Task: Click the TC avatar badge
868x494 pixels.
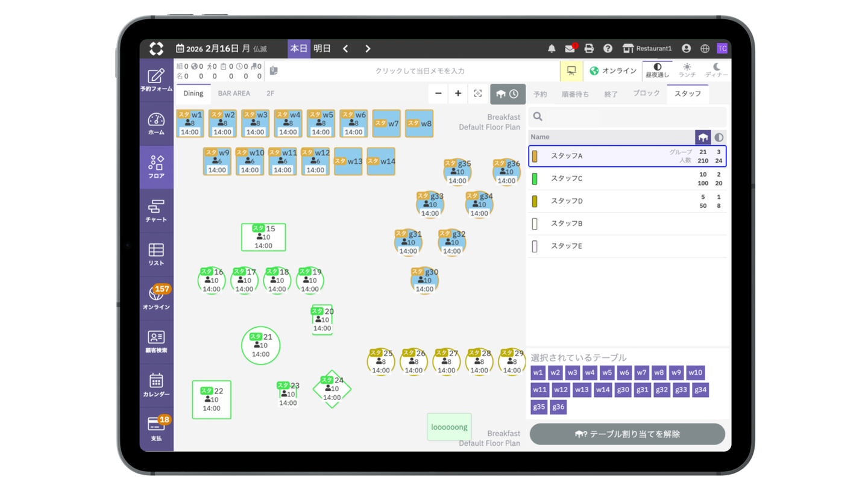Action: pos(722,49)
